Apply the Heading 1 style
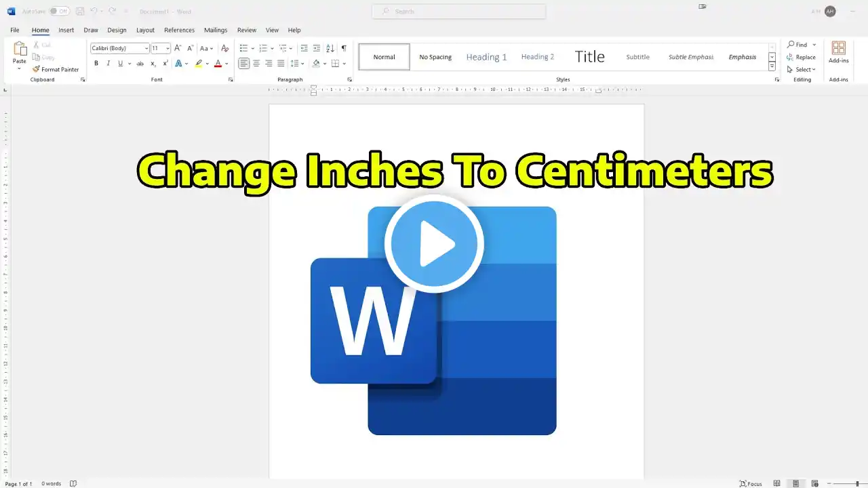The height and width of the screenshot is (488, 868). click(x=486, y=57)
